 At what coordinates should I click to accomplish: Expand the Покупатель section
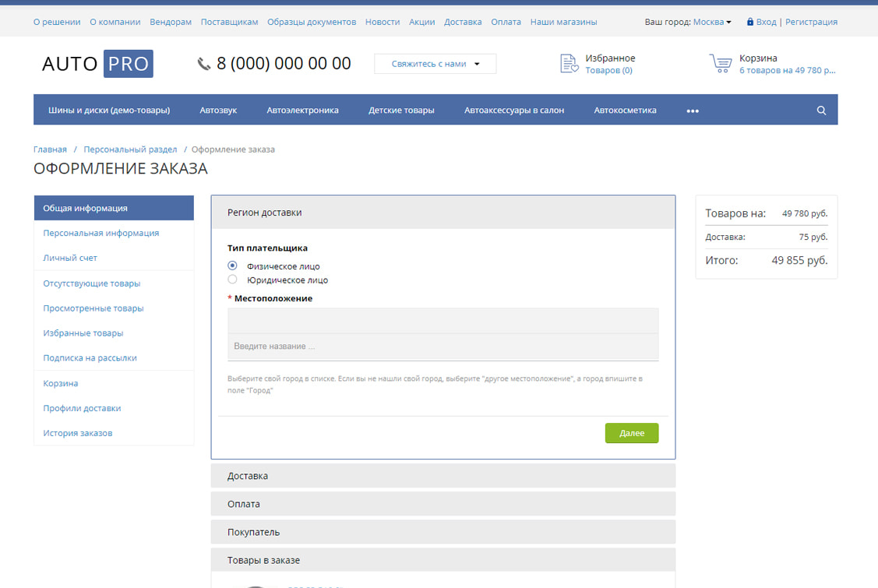point(443,532)
